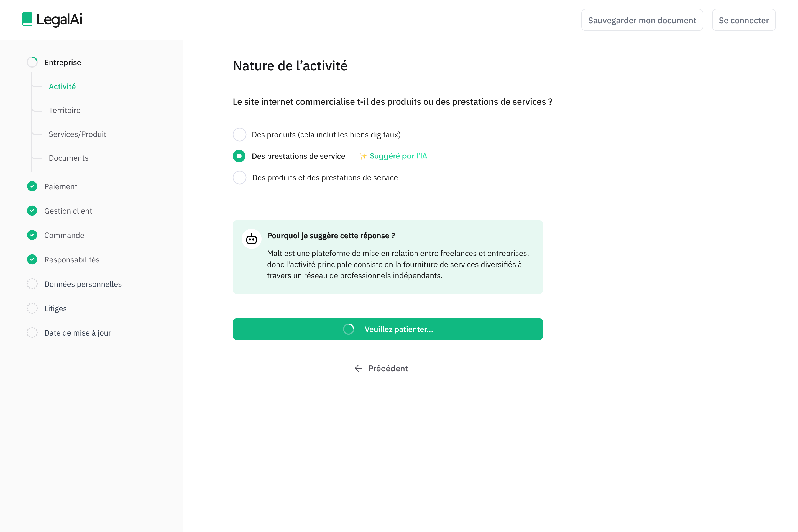Open the Litiges step
This screenshot has width=798, height=532.
click(55, 308)
